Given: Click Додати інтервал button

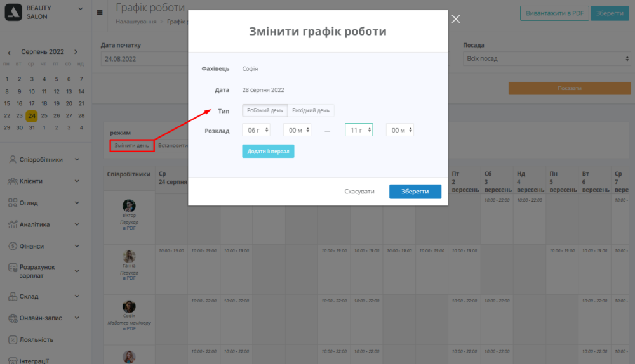Looking at the screenshot, I should point(268,152).
